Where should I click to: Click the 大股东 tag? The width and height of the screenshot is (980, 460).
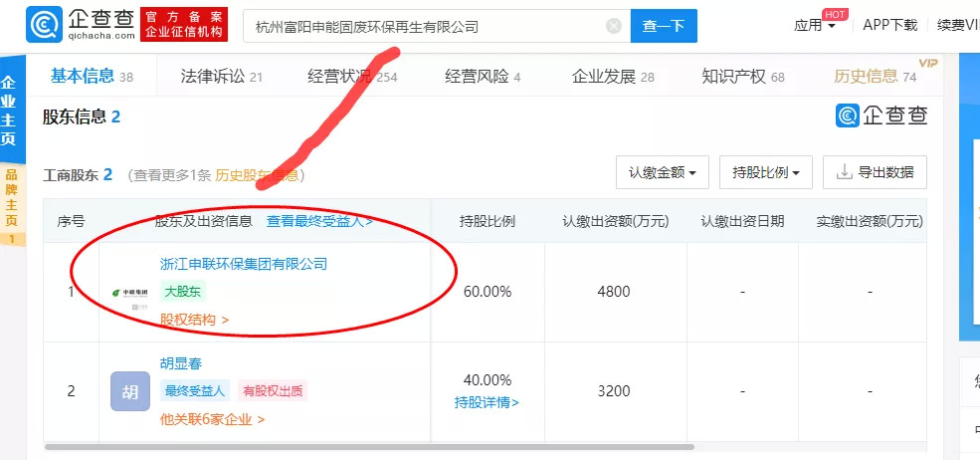(182, 291)
